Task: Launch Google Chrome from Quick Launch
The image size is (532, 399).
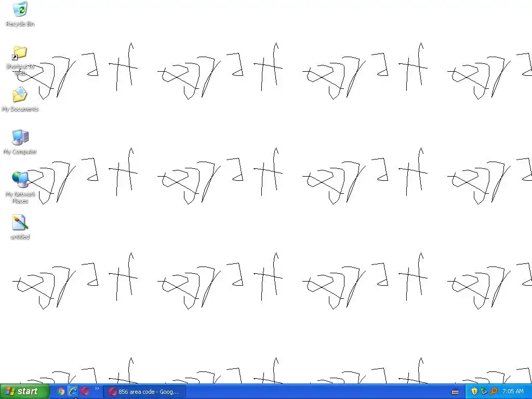Action: coord(61,392)
